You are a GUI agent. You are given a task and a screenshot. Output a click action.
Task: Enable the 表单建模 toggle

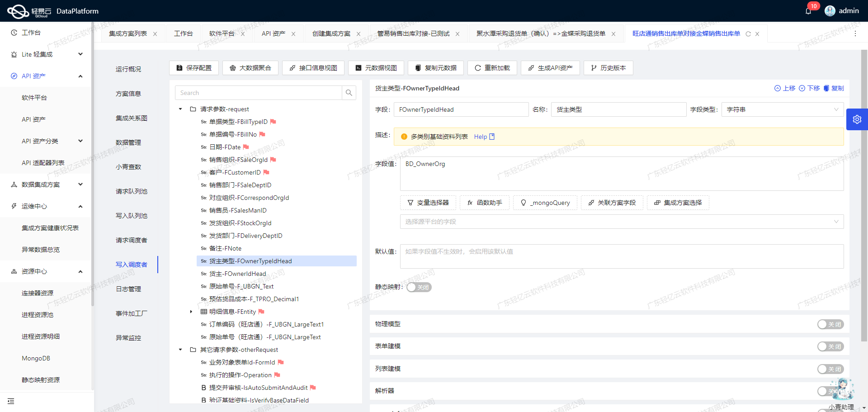(830, 346)
